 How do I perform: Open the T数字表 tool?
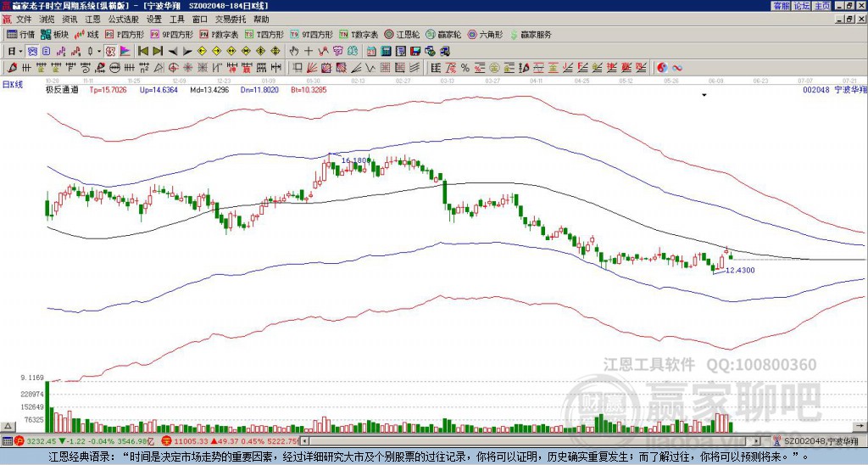pyautogui.click(x=359, y=34)
